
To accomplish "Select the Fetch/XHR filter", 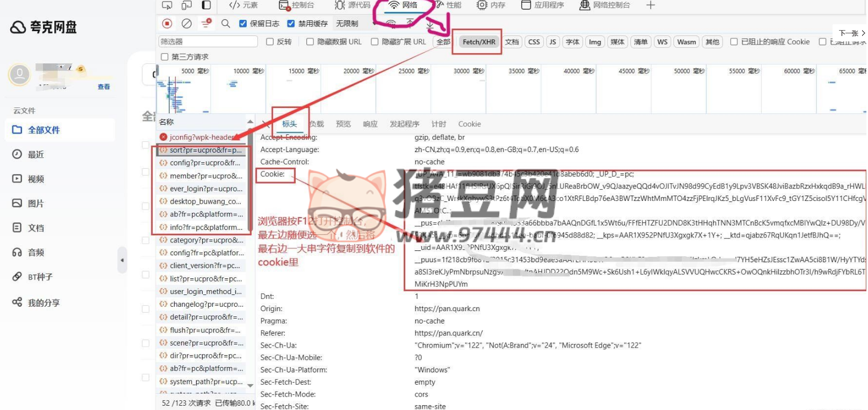I will (479, 42).
